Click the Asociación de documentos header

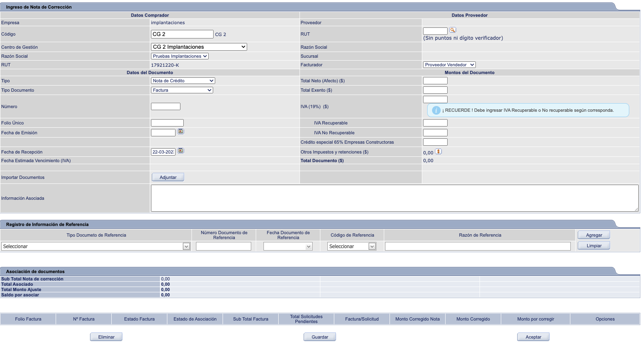[x=35, y=271]
